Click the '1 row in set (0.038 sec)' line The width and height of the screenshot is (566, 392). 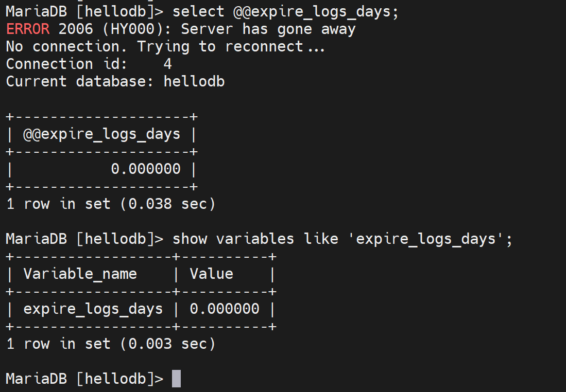(x=111, y=204)
